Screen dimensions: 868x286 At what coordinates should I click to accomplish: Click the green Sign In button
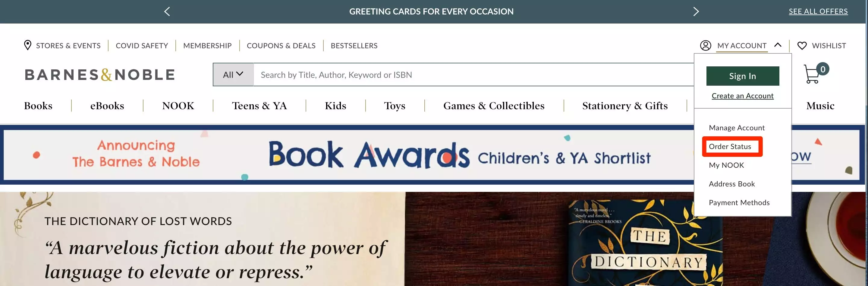(743, 76)
